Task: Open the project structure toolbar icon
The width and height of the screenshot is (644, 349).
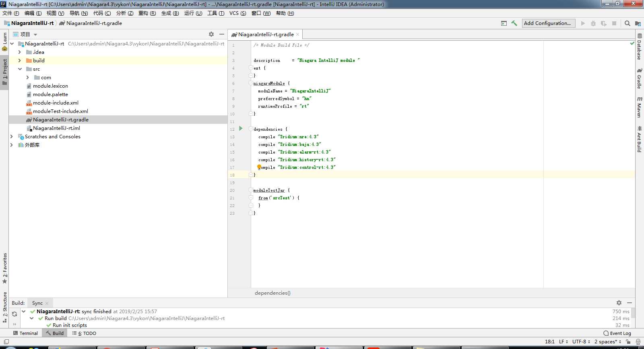Action: 638,23
